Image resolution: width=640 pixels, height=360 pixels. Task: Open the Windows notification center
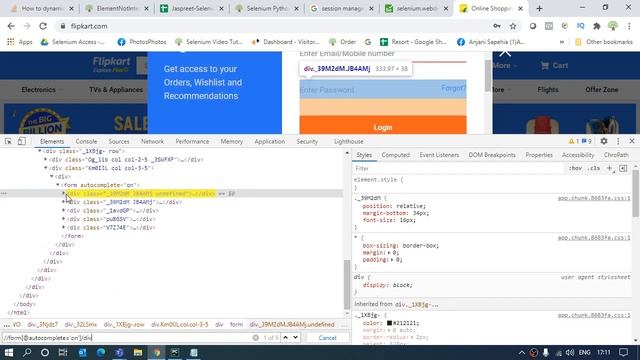[623, 352]
